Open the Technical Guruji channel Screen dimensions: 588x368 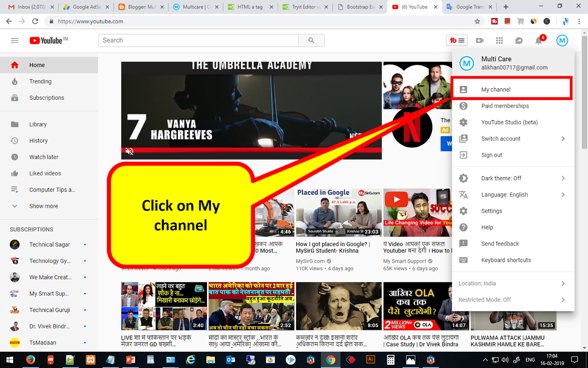click(49, 310)
